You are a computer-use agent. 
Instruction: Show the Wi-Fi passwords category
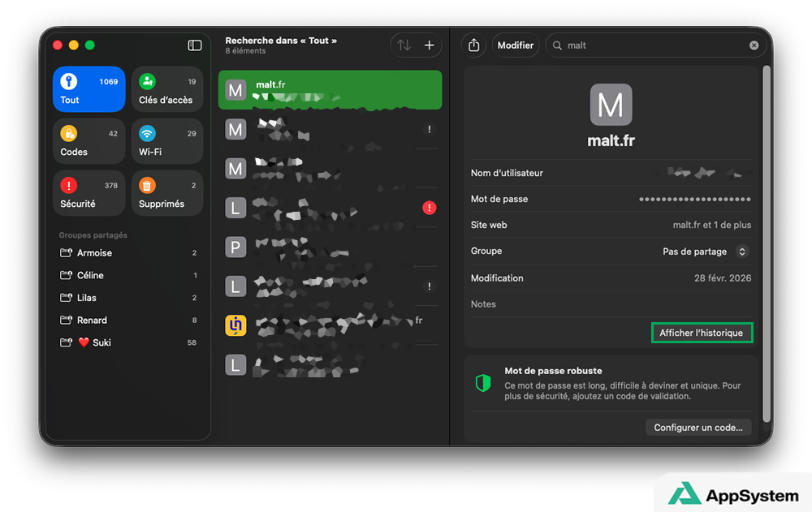[167, 141]
